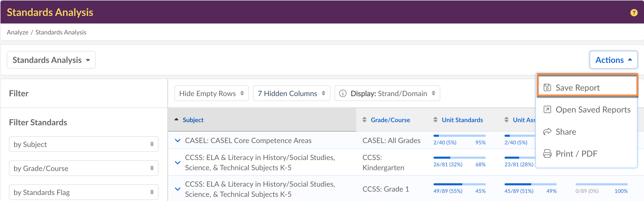Click the yellow help question mark icon

634,13
